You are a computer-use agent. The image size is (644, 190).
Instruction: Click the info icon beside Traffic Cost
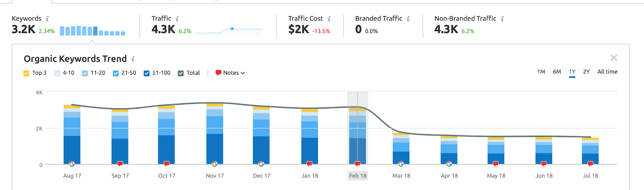click(329, 19)
